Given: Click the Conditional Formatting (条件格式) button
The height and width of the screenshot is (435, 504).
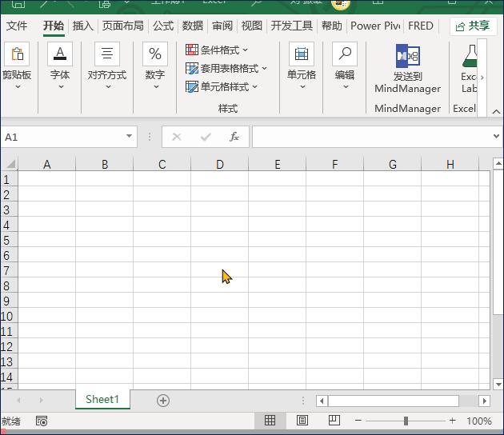Looking at the screenshot, I should click(x=217, y=50).
